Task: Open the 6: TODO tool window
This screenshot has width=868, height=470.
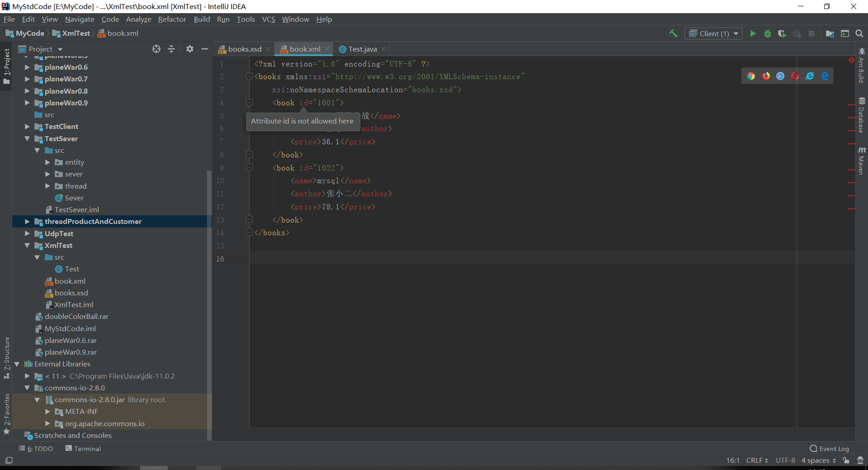Action: click(36, 449)
